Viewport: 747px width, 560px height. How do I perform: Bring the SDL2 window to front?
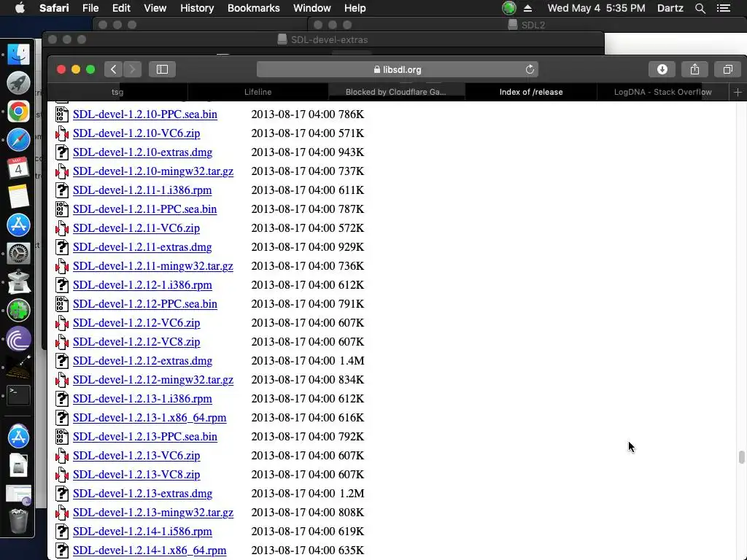(527, 25)
